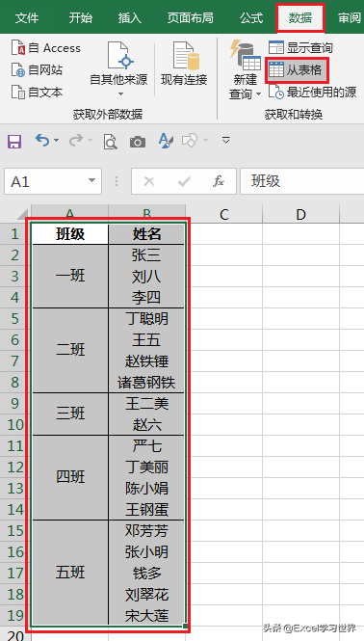This screenshot has height=641, width=364.
Task: Open the 文件 menu tab
Action: (x=27, y=17)
